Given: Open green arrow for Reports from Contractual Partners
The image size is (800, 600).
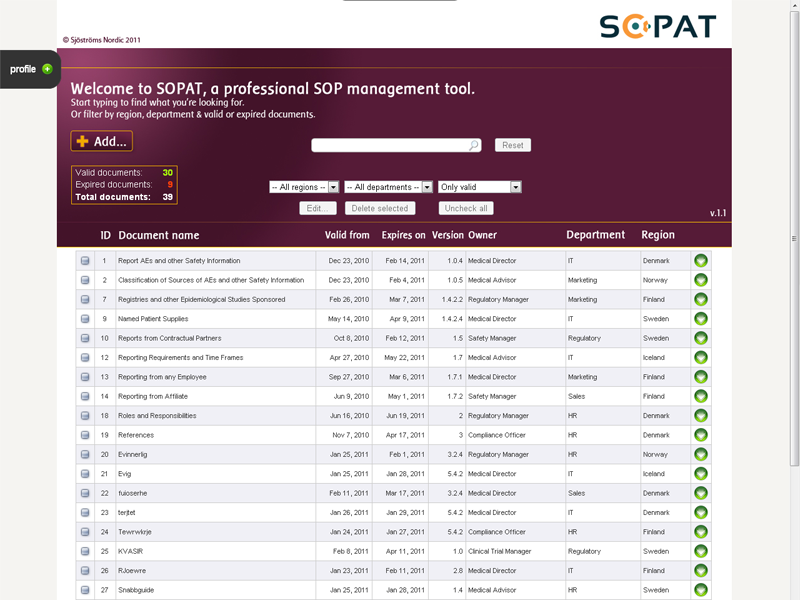Looking at the screenshot, I should click(701, 338).
